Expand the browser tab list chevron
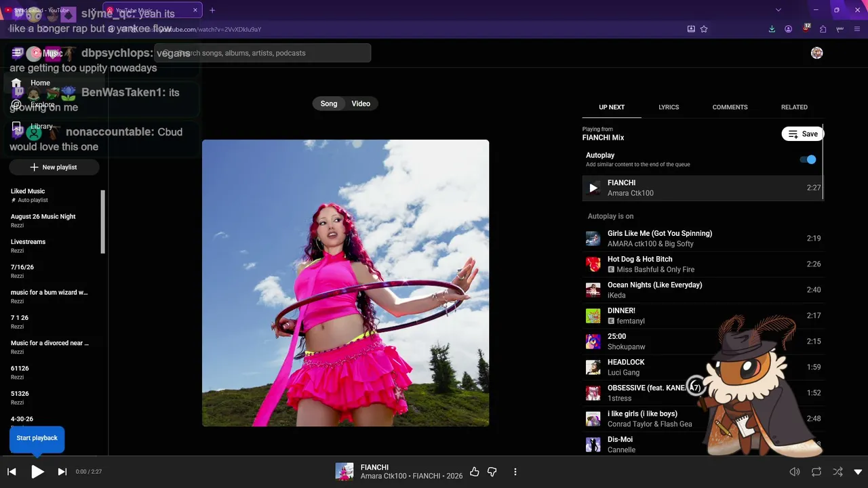Viewport: 868px width, 488px height. (778, 10)
